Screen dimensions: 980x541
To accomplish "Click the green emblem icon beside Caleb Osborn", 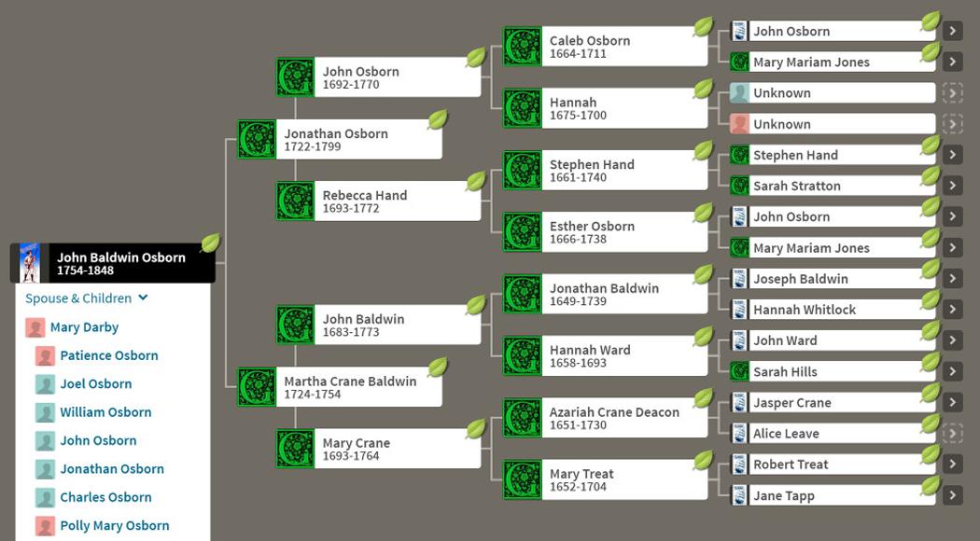I will point(522,47).
